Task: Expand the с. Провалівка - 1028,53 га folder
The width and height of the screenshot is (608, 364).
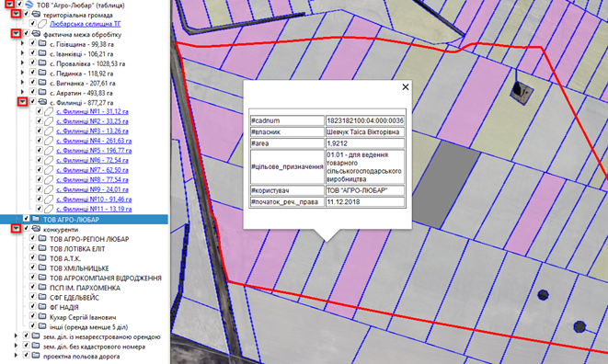Action: 22,63
